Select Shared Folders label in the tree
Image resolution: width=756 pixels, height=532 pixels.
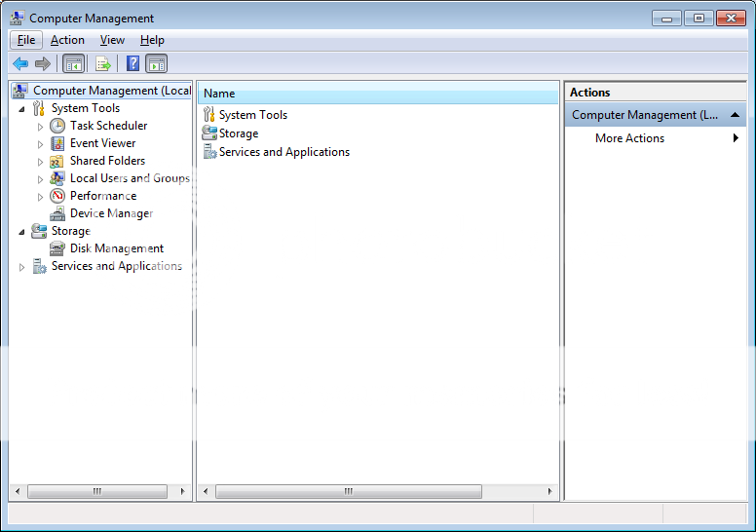point(107,161)
